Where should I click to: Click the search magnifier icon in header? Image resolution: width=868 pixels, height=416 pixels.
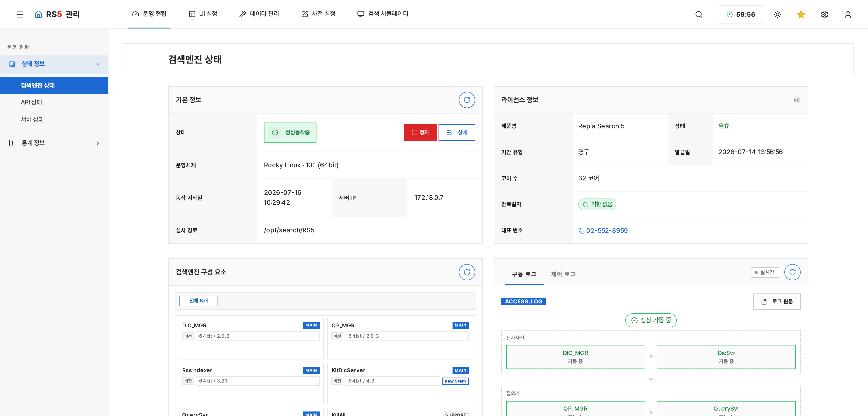click(699, 14)
